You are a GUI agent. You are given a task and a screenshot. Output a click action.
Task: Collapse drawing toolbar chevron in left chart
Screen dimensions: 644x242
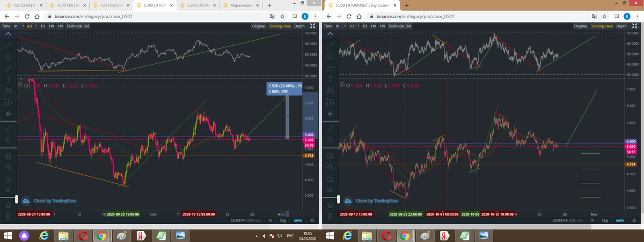click(x=8, y=33)
